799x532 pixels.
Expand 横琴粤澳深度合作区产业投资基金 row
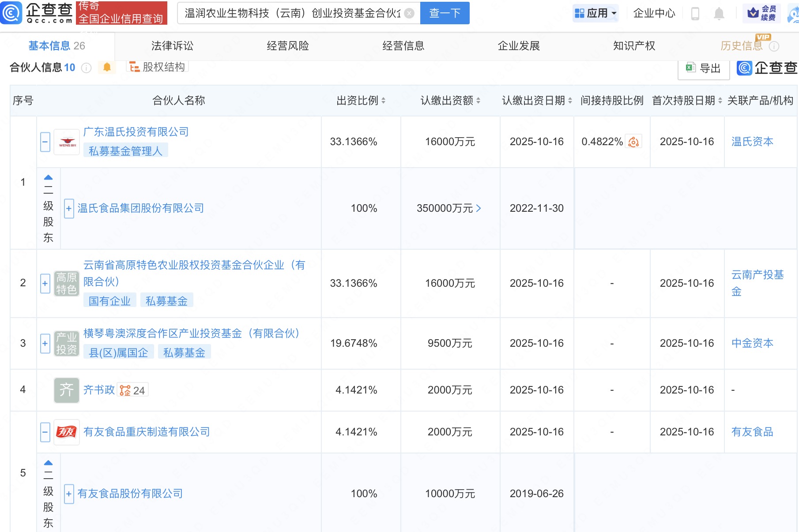(x=45, y=344)
